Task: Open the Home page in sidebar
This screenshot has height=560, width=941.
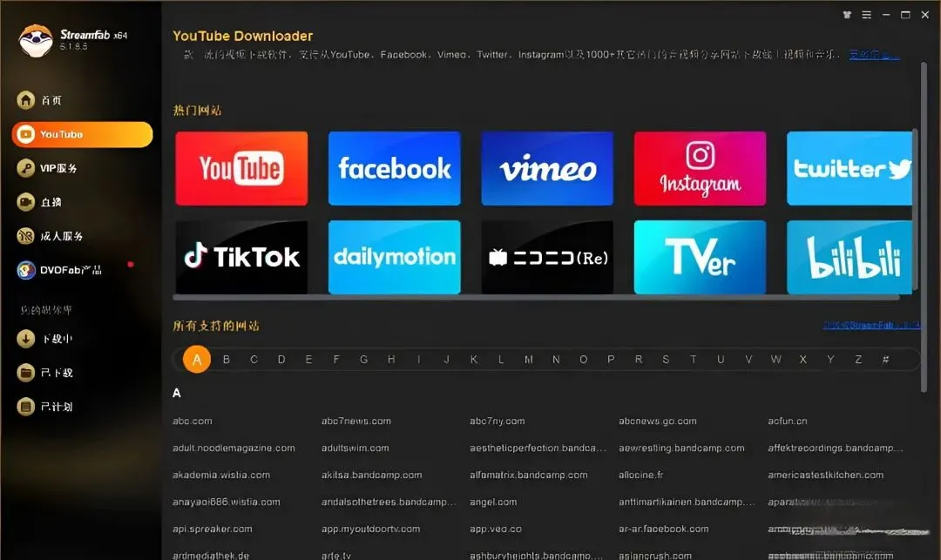Action: (x=39, y=100)
